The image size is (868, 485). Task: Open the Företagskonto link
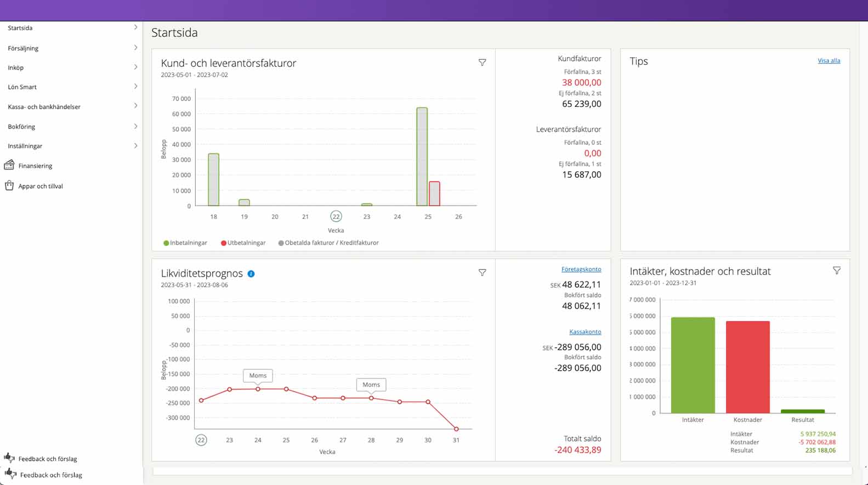(581, 269)
